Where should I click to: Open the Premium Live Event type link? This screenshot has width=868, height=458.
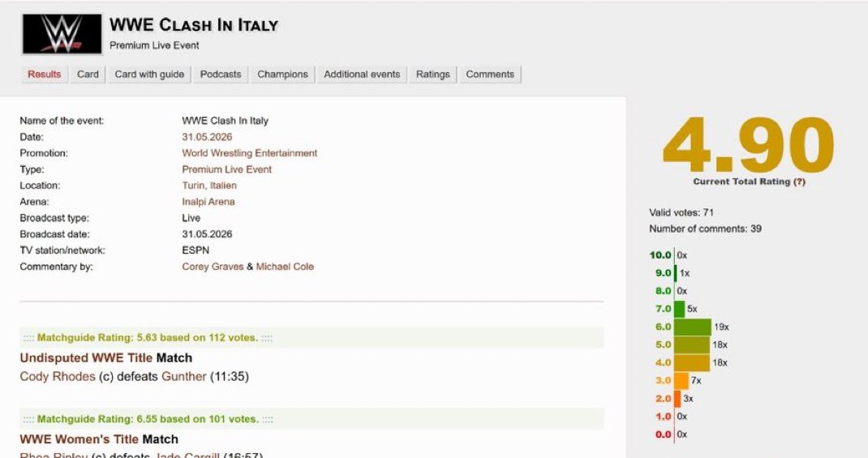coord(227,169)
